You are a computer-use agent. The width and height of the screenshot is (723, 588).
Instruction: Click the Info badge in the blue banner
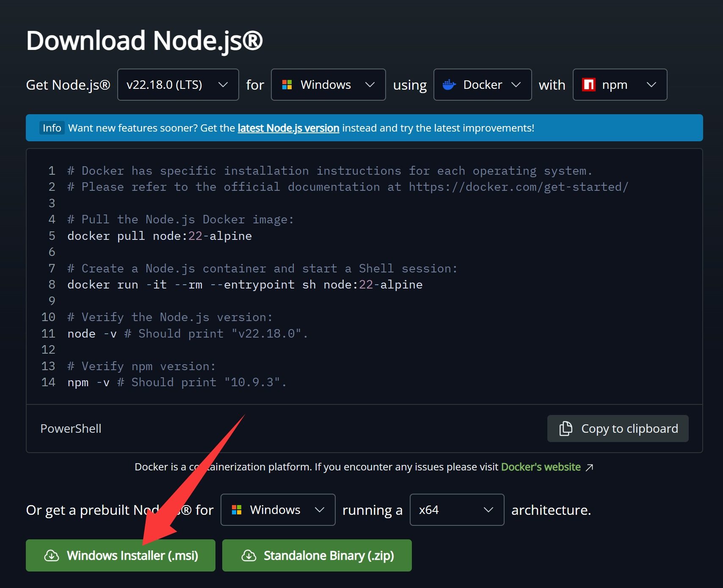pyautogui.click(x=52, y=128)
